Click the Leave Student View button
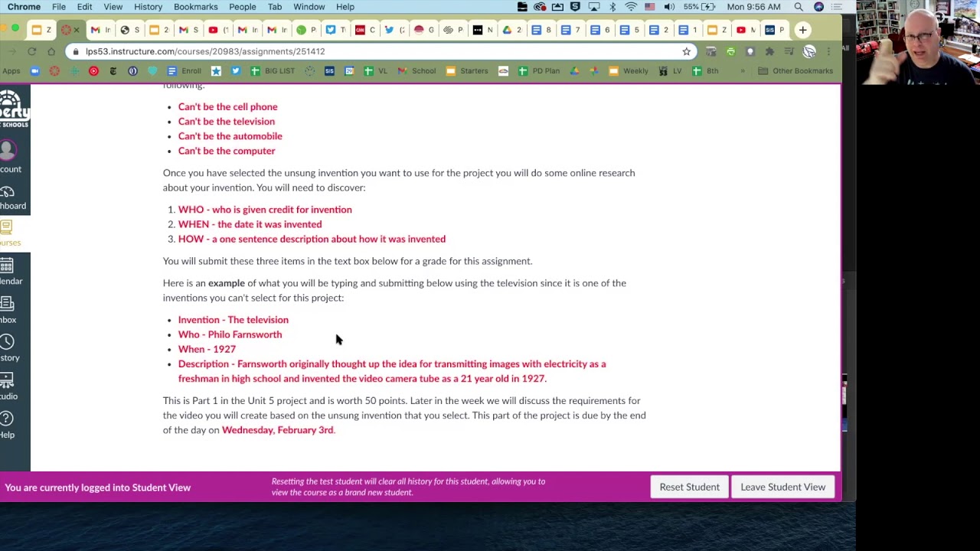The height and width of the screenshot is (551, 980). (x=782, y=487)
